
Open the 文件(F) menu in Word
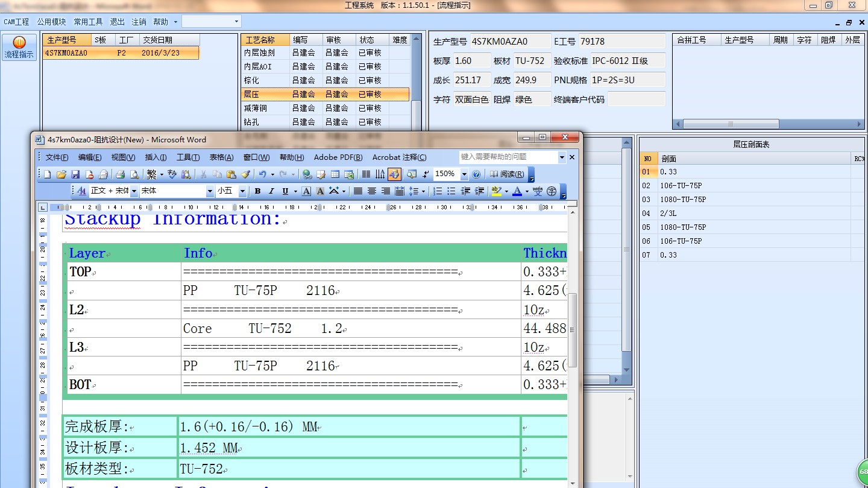57,157
